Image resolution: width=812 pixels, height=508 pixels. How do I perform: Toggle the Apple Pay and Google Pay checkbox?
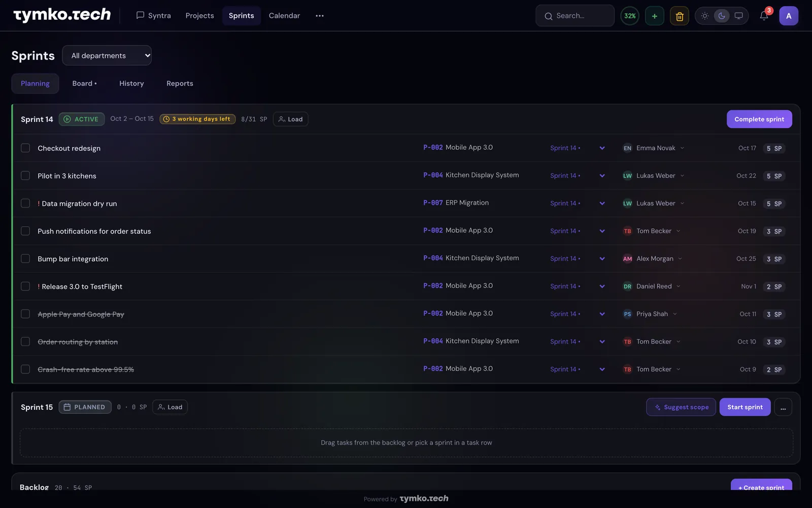point(25,314)
